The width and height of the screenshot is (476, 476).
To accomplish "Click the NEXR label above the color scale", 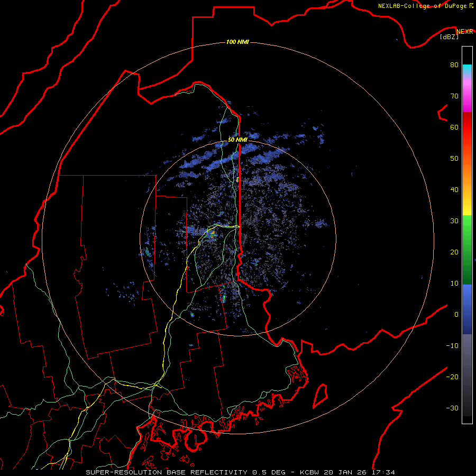I will (465, 32).
